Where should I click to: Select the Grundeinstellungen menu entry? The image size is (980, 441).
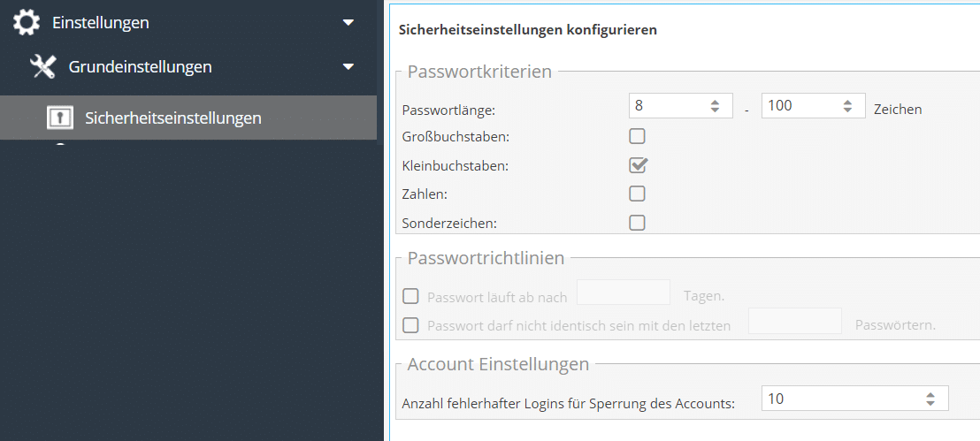click(x=140, y=66)
